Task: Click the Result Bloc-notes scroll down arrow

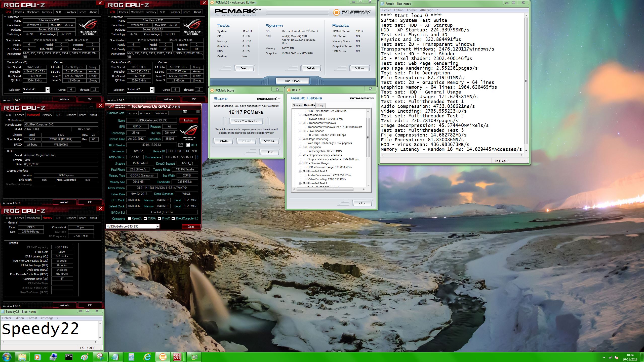Action: (526, 151)
